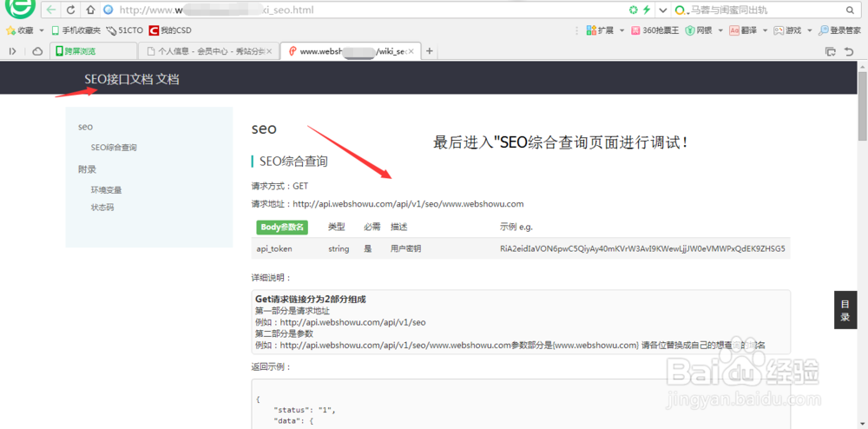Click Get请求链接分为2部分组成 bold text
868x429 pixels.
(x=311, y=300)
